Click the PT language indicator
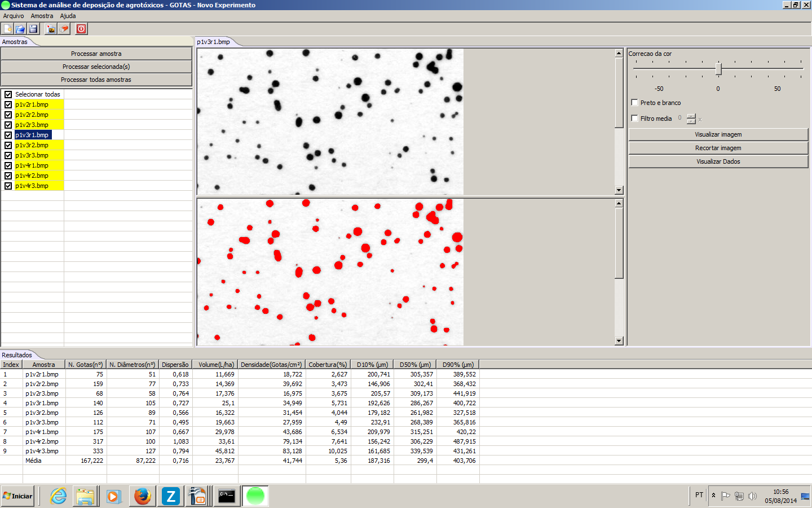The width and height of the screenshot is (812, 508). [x=699, y=495]
